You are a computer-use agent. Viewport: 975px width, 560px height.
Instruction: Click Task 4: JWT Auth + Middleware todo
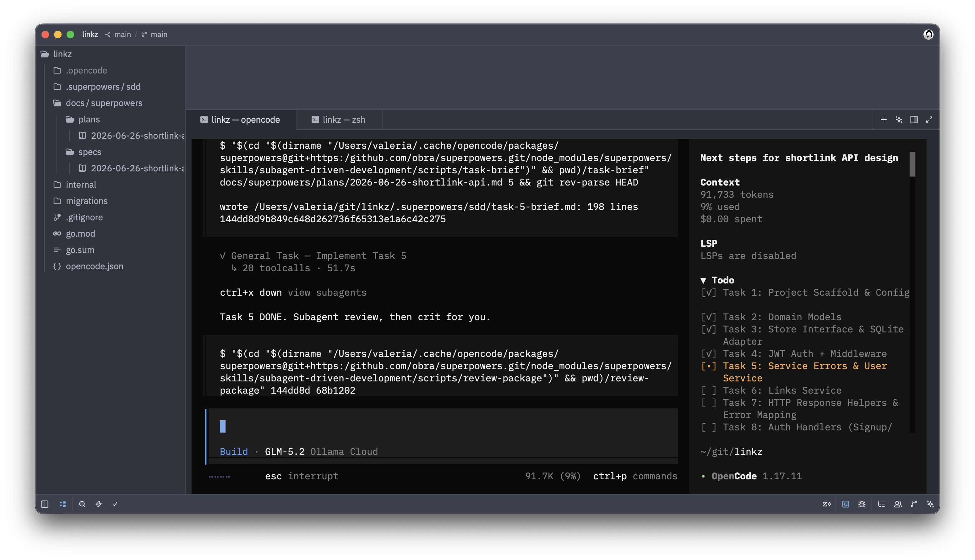click(x=793, y=353)
